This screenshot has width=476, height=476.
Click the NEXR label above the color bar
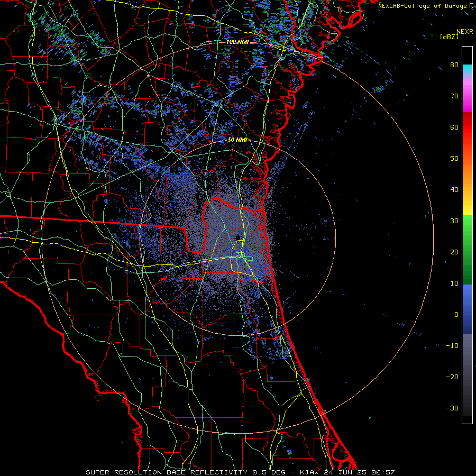[464, 32]
